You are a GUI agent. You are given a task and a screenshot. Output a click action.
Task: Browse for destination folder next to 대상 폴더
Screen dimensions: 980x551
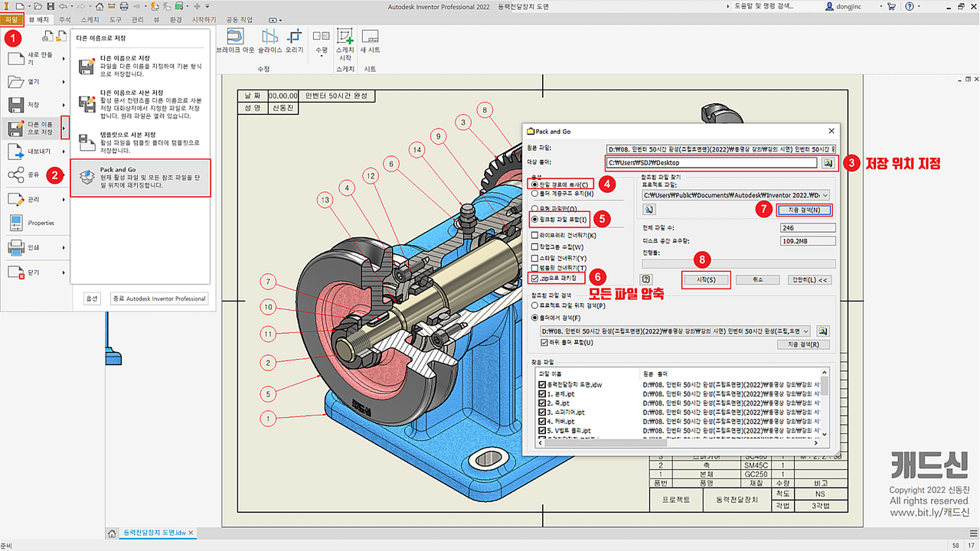tap(827, 162)
